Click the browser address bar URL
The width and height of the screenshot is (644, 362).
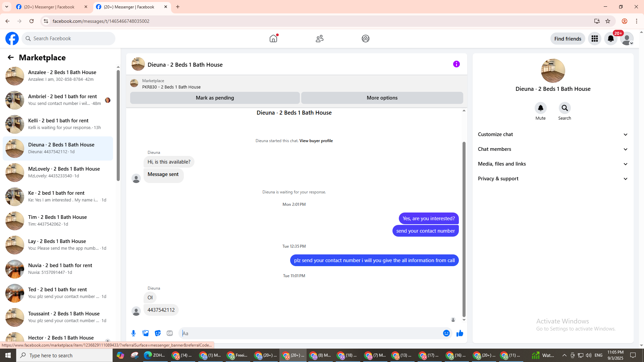coord(101,21)
